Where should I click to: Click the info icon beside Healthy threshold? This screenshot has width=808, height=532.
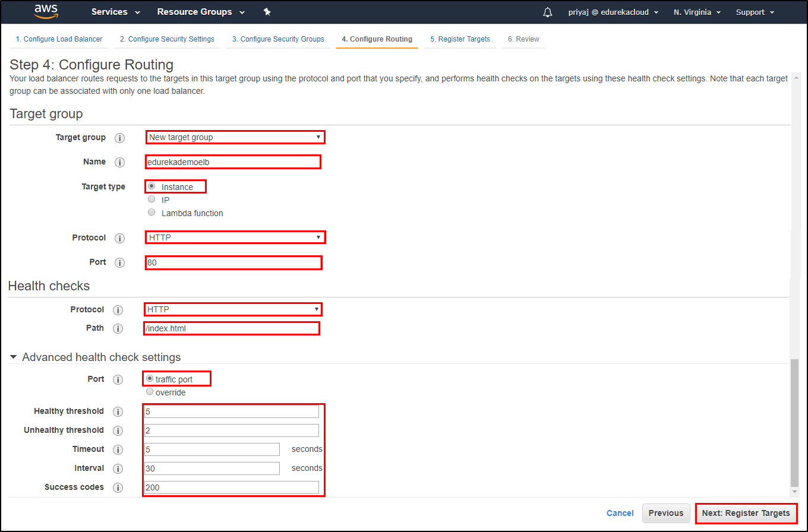(118, 411)
